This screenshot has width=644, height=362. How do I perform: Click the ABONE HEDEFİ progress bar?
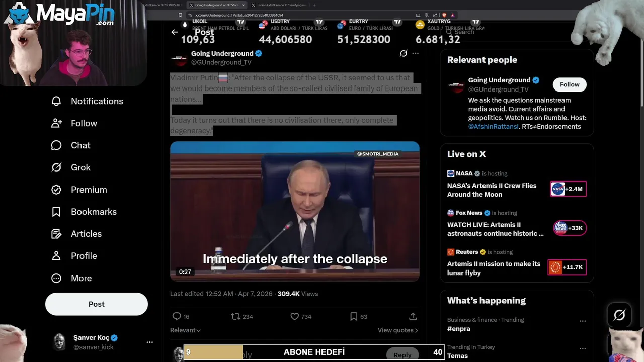pos(314,352)
